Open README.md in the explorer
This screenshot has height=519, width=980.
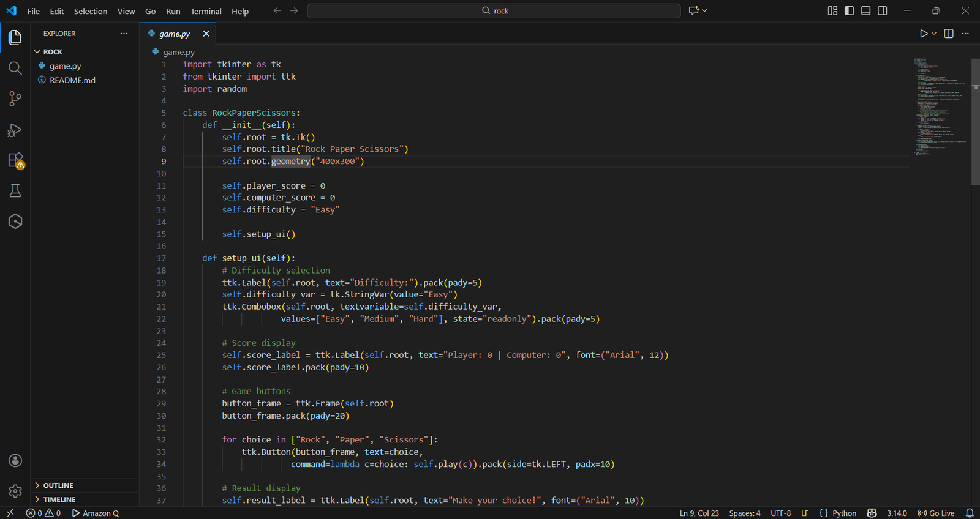coord(72,80)
